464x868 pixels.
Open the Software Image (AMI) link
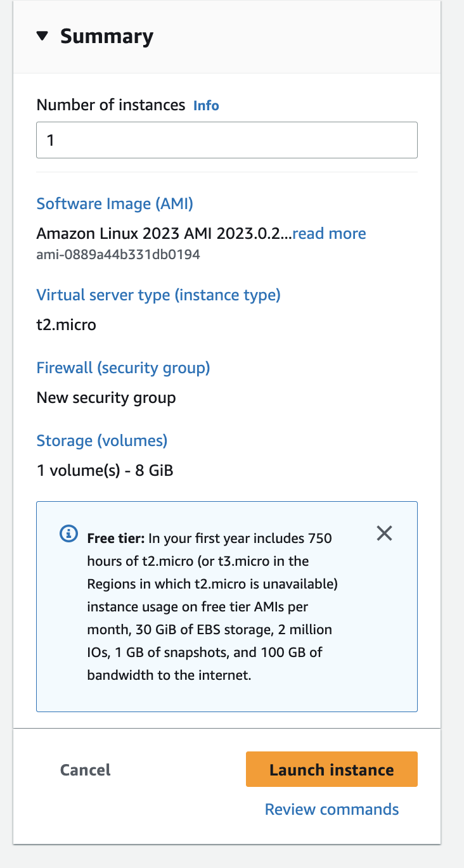click(115, 204)
